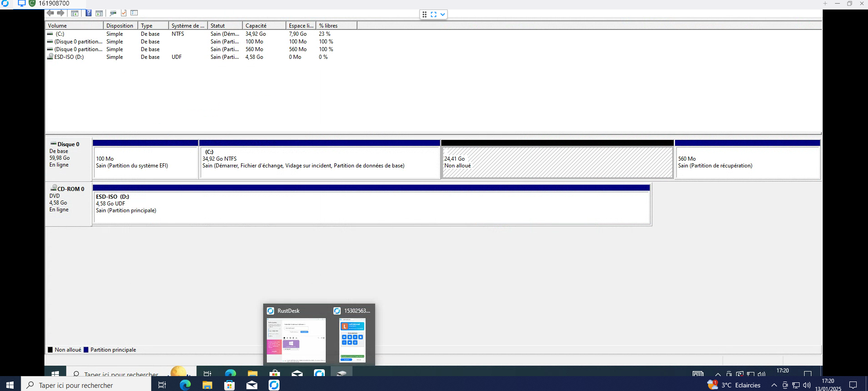Show hidden tray icons on local taskbar
The width and height of the screenshot is (868, 391).
coord(774,385)
